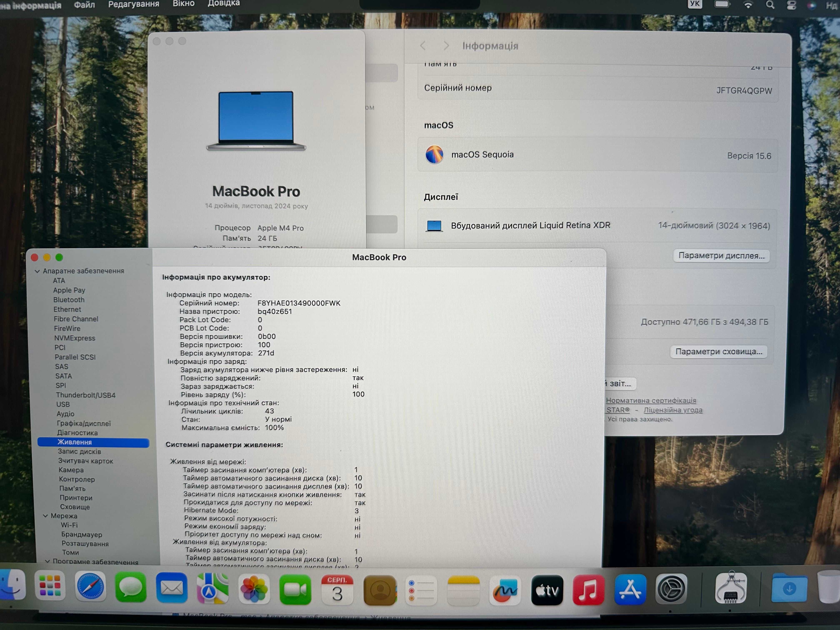Open Photos app in the Dock
840x630 pixels.
(x=254, y=589)
